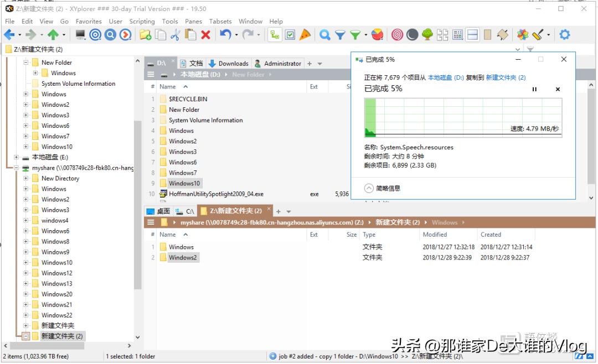Toggle the horizontal dual-pane split icon
The width and height of the screenshot is (598, 364).
click(472, 34)
